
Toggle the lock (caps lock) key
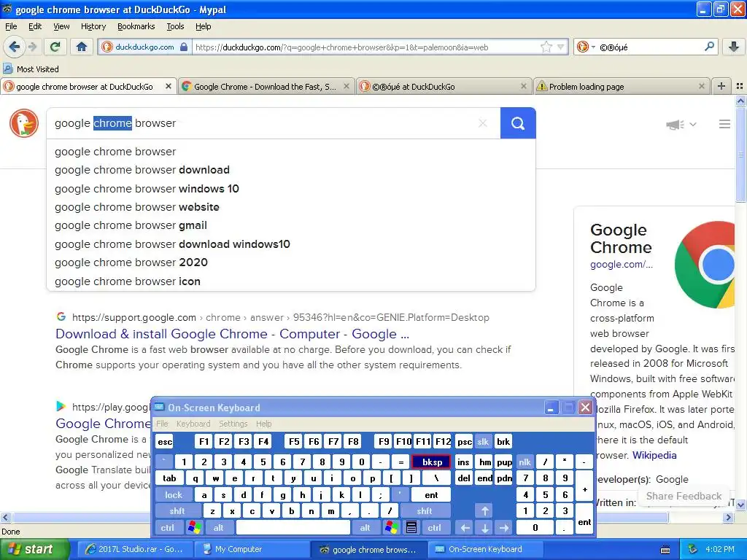coord(174,495)
